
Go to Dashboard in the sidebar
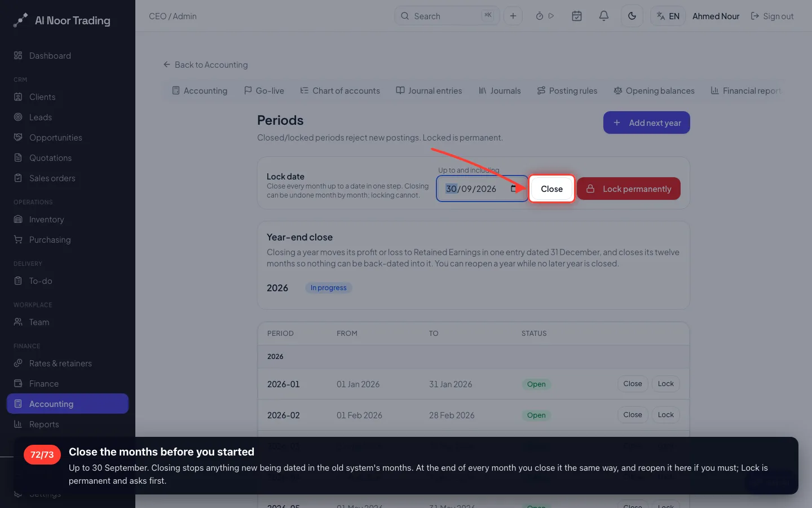click(68, 56)
